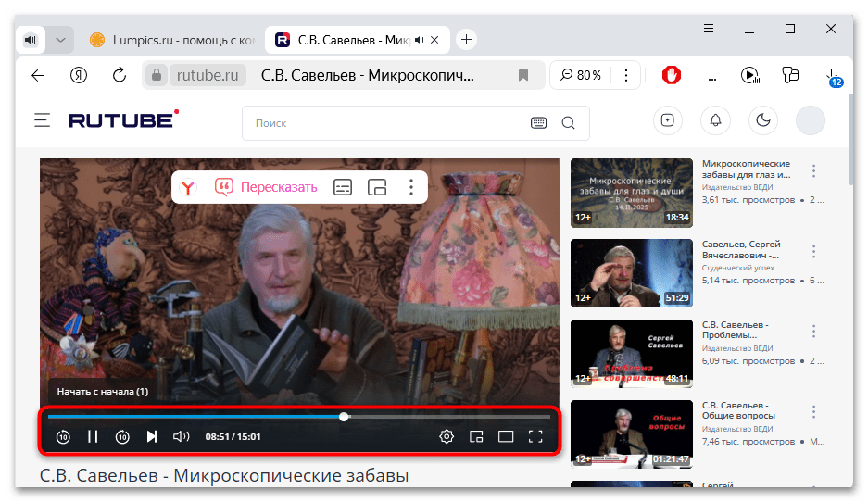This screenshot has width=868, height=502.
Task: Click Начать с начала (1) button
Action: point(103,391)
